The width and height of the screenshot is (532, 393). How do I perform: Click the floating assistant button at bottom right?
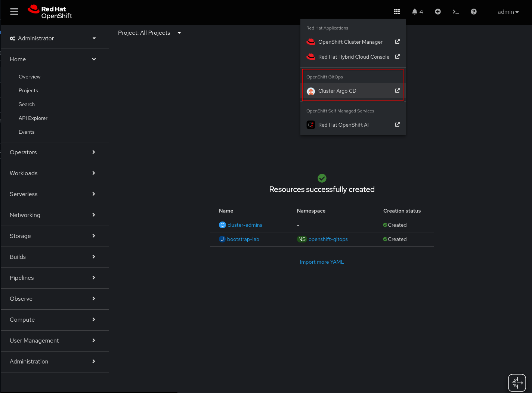(517, 383)
